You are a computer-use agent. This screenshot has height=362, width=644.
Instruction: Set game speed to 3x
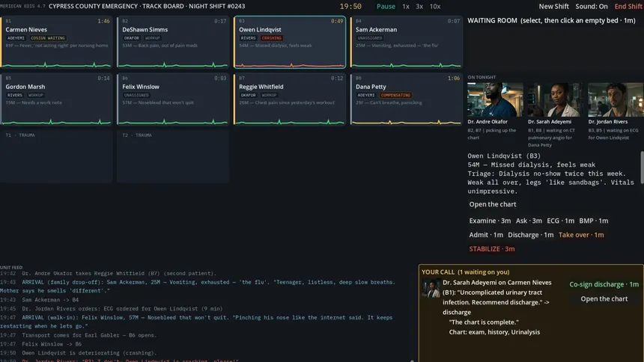pyautogui.click(x=419, y=6)
